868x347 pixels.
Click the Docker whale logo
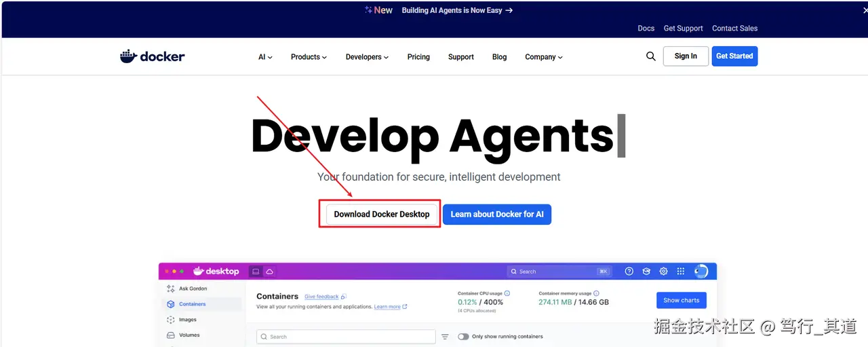click(x=152, y=56)
